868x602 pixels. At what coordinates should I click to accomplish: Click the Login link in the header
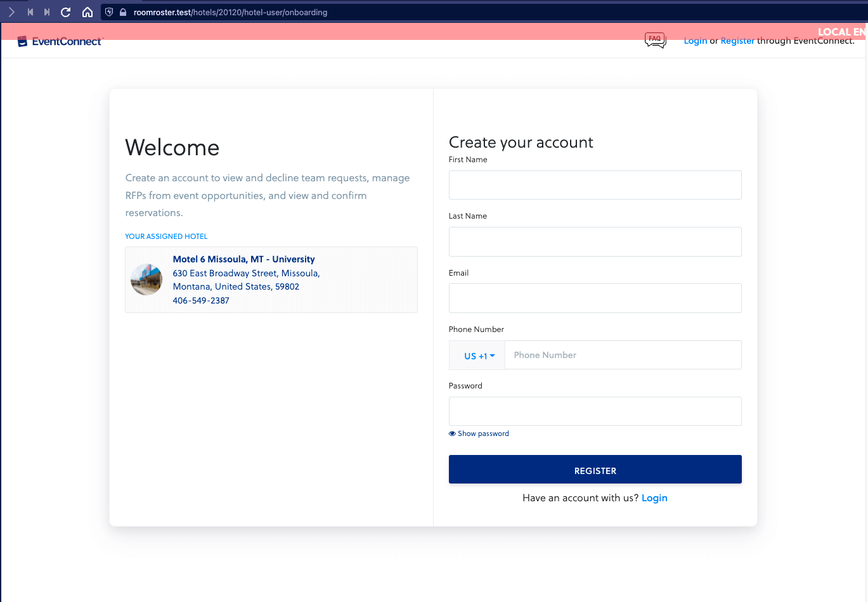696,41
